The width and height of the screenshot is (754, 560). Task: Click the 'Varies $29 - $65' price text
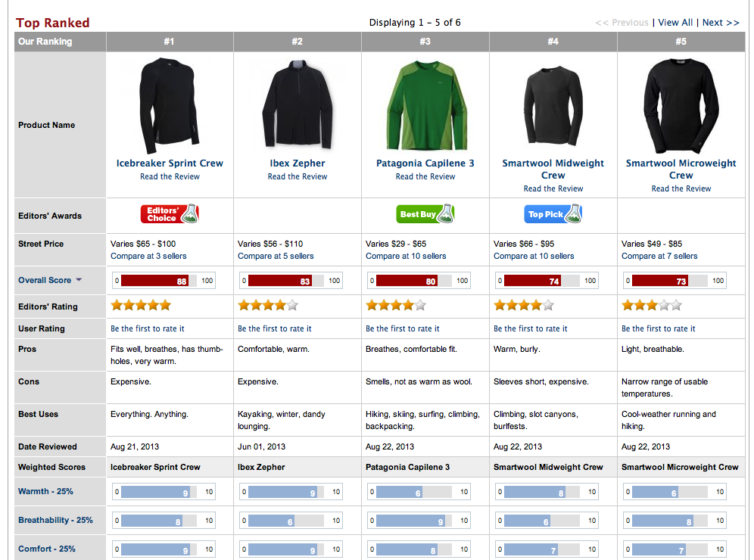pos(396,244)
